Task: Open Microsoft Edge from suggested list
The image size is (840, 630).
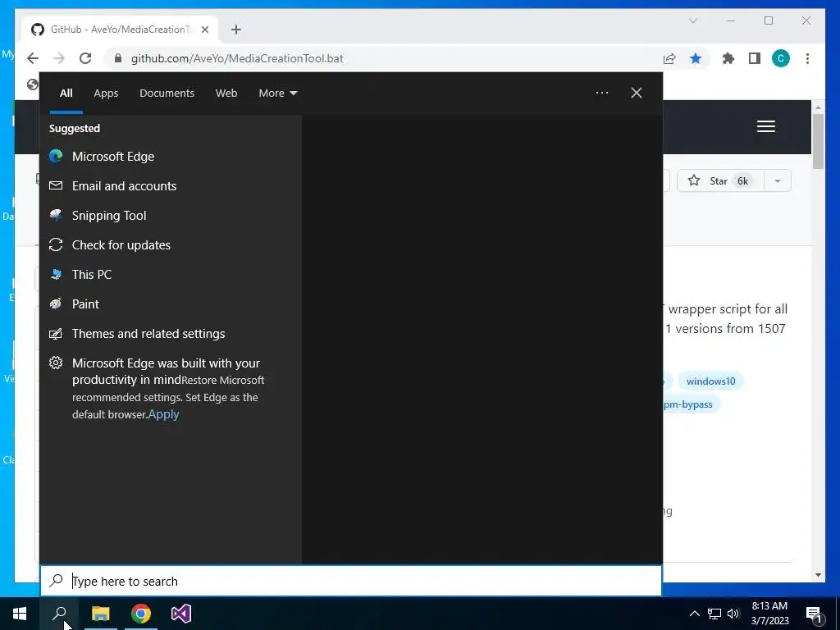Action: click(x=171, y=157)
